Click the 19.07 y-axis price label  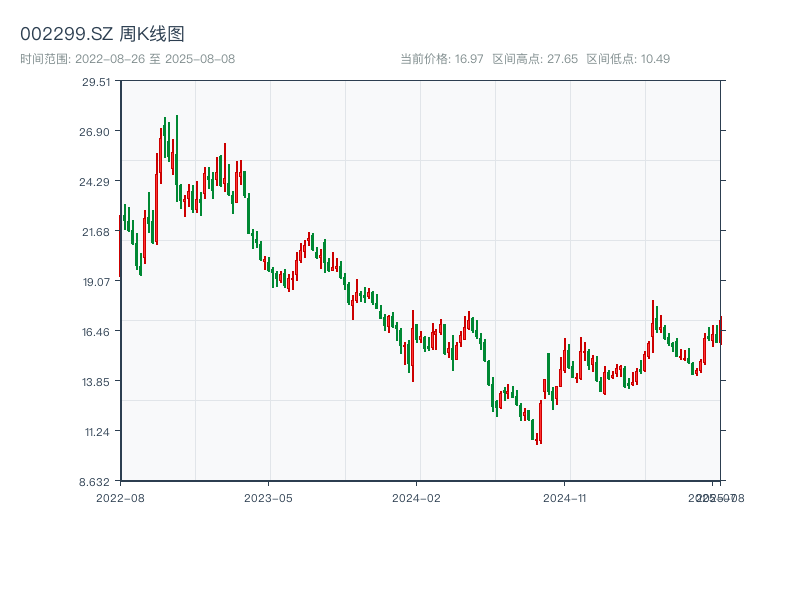96,282
